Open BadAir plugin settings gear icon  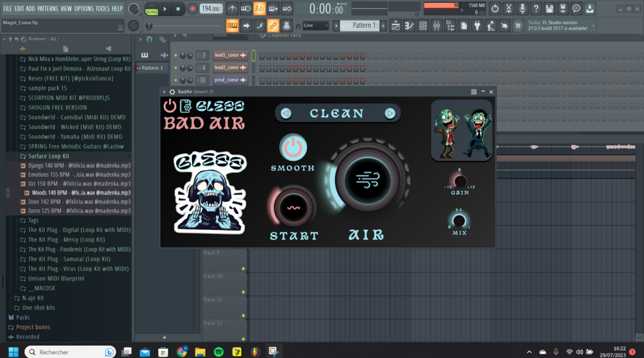(x=172, y=92)
